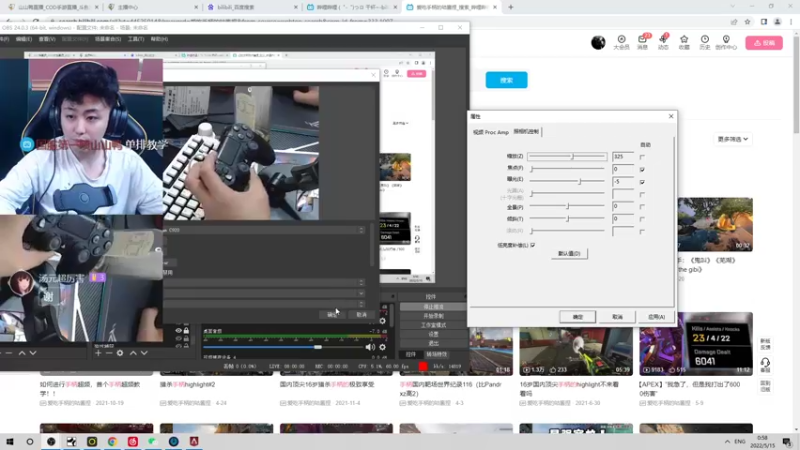Adjust the 曝光(E) exposure slider
Screen dimensions: 800x450
pos(567,182)
